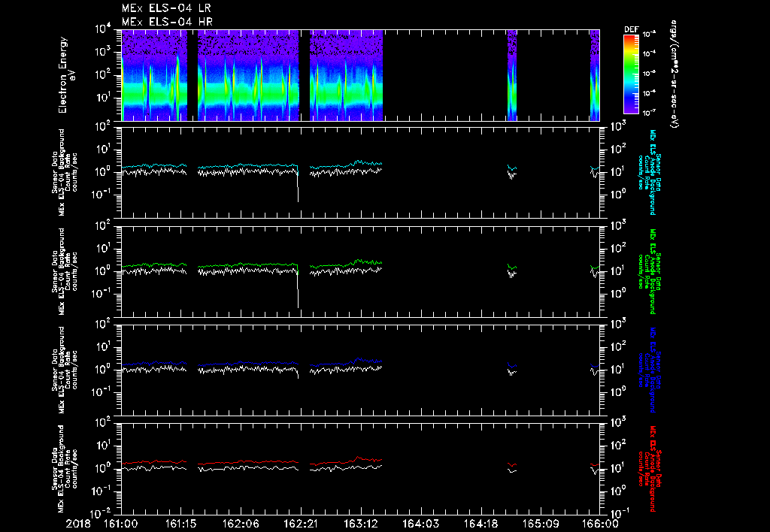The height and width of the screenshot is (532, 770).
Task: Select the 165:09 time tick label
Action: pyautogui.click(x=540, y=524)
